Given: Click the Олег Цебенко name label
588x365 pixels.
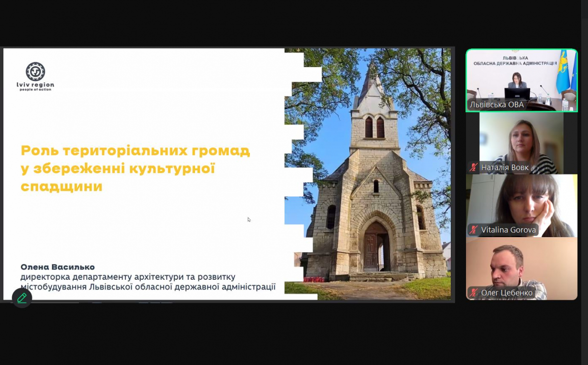Looking at the screenshot, I should click(x=506, y=293).
